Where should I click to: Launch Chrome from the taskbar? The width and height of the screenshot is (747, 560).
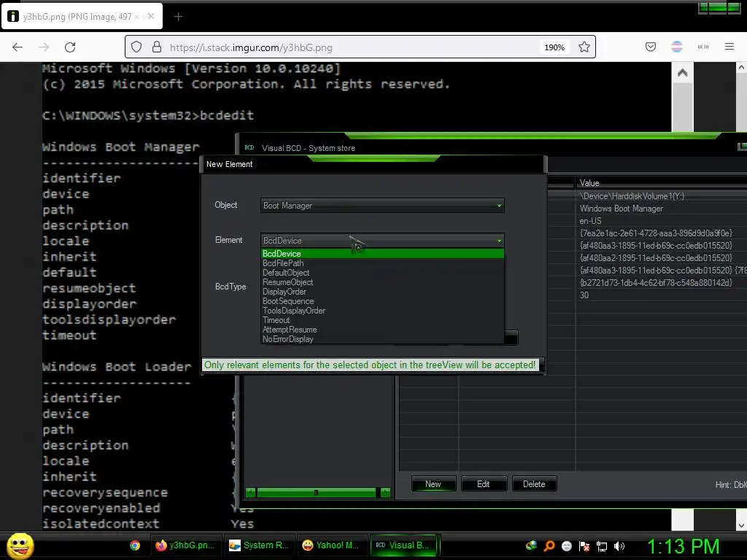click(135, 545)
